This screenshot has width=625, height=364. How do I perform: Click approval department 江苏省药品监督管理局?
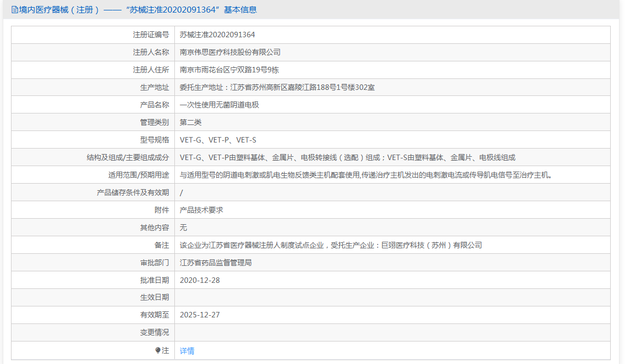215,263
